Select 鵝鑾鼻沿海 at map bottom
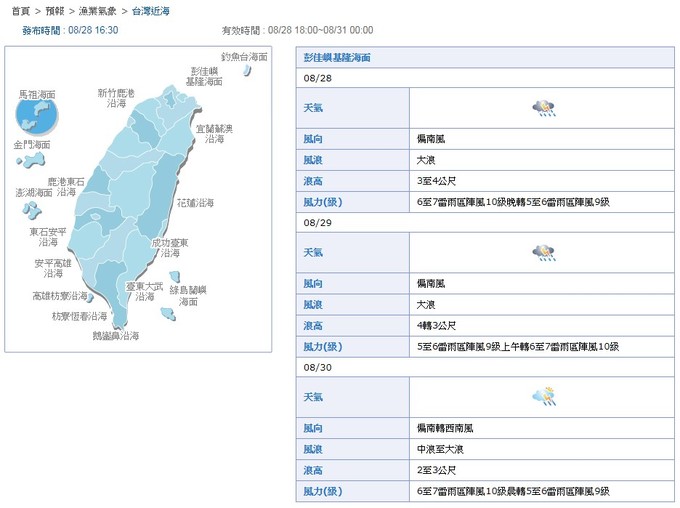This screenshot has height=508, width=680. [115, 336]
